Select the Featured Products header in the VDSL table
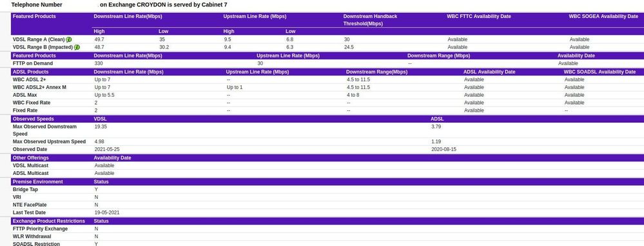Viewport: 644px width, 246px height. coord(34,16)
